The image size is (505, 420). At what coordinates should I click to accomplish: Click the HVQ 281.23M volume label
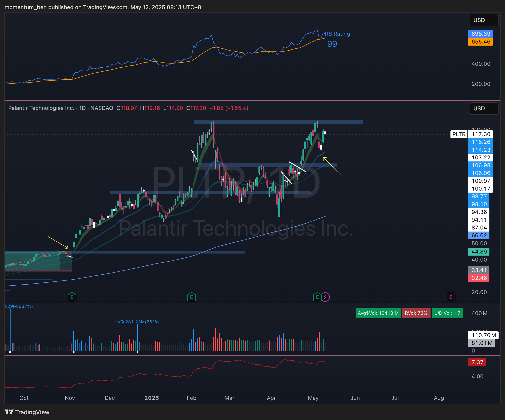pos(137,322)
